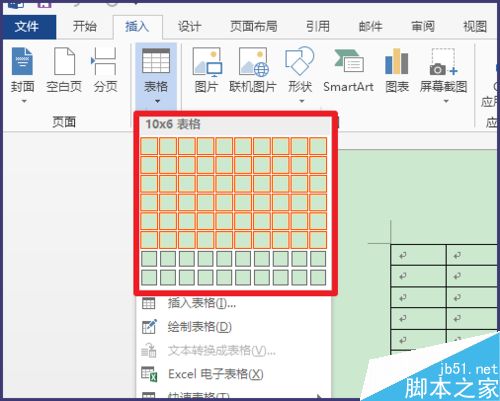Collapse the 表格 dropdown arrow

157,101
